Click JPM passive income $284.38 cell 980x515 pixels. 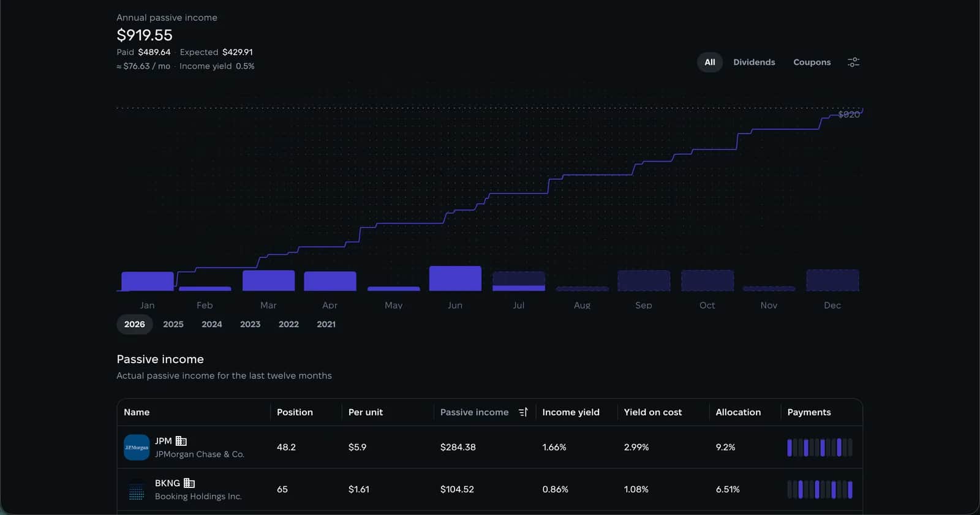click(x=458, y=447)
